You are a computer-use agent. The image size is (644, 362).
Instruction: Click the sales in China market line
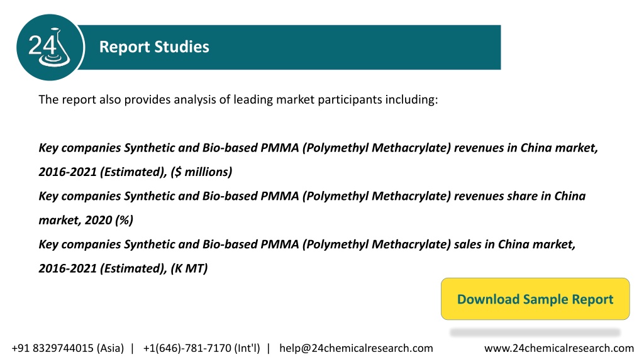[307, 244]
